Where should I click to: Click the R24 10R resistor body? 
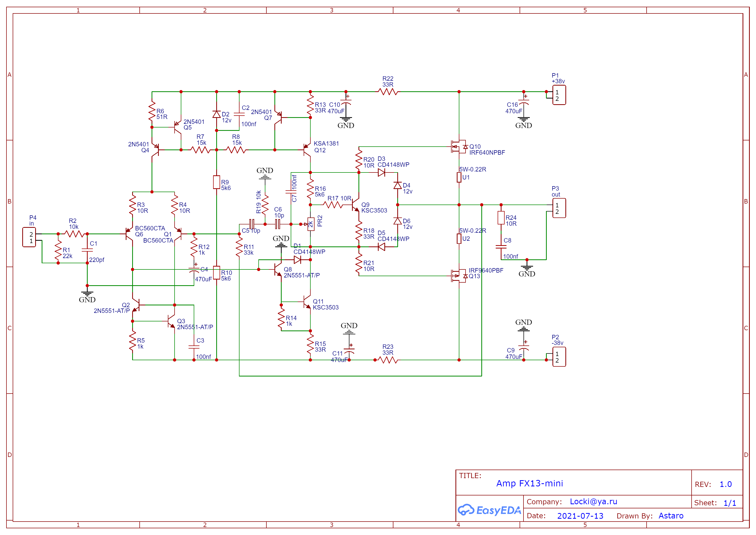pos(501,218)
